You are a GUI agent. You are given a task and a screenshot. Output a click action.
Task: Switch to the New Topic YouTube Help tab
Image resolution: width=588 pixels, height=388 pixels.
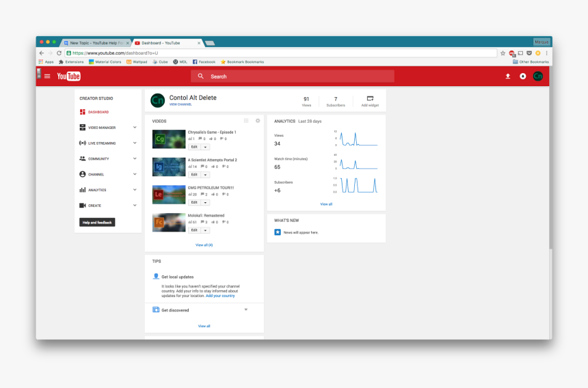pyautogui.click(x=96, y=42)
